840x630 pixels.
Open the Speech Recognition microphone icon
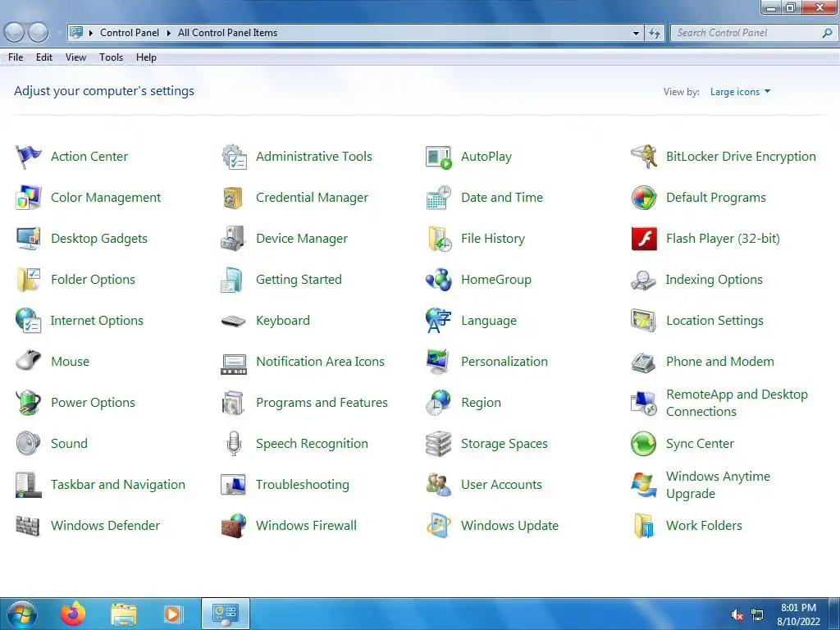tap(234, 444)
